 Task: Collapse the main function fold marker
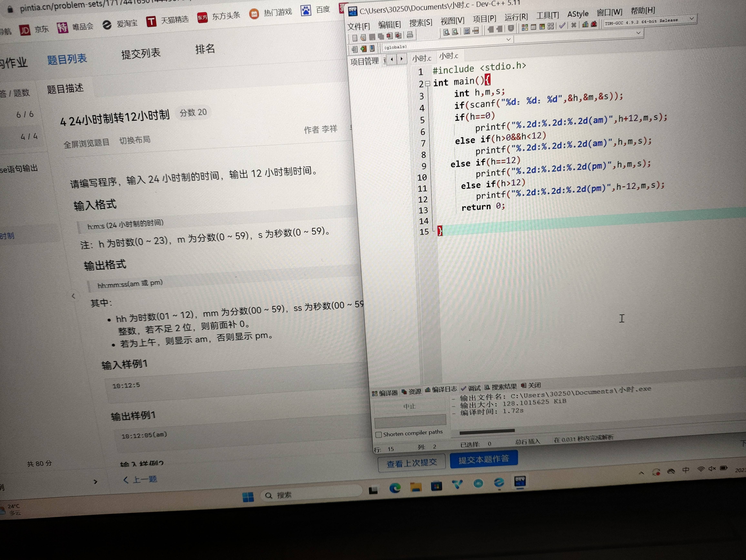(x=428, y=83)
